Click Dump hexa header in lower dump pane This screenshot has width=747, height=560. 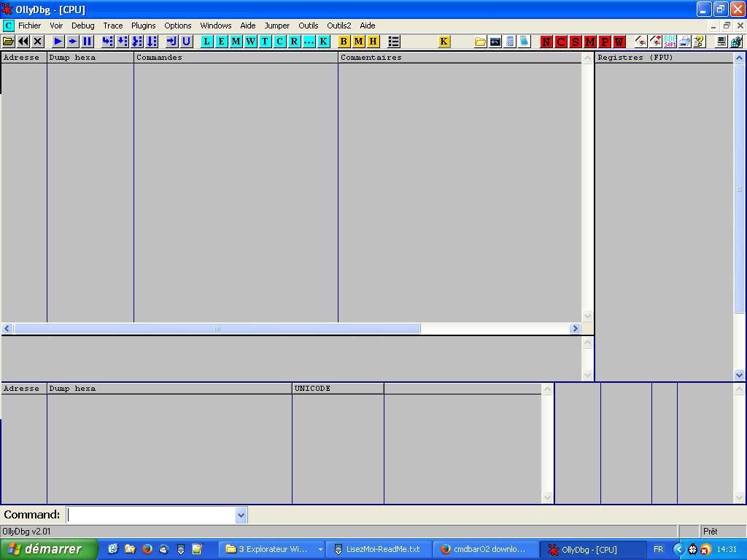coord(169,389)
